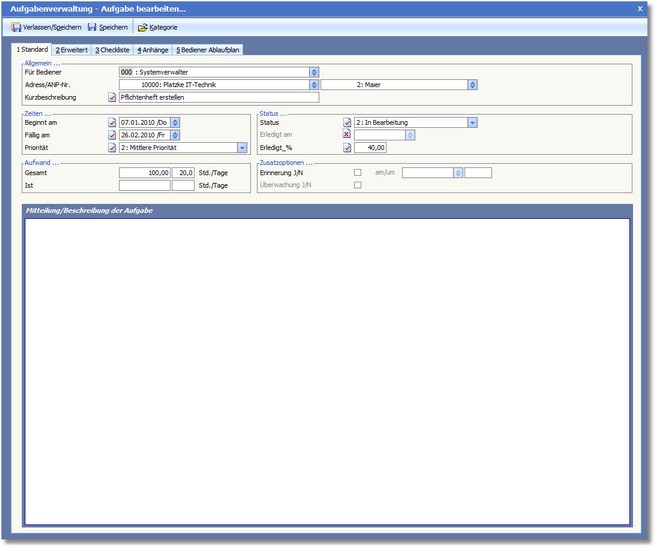Open the Status dropdown menu
The height and width of the screenshot is (548, 656).
point(472,123)
